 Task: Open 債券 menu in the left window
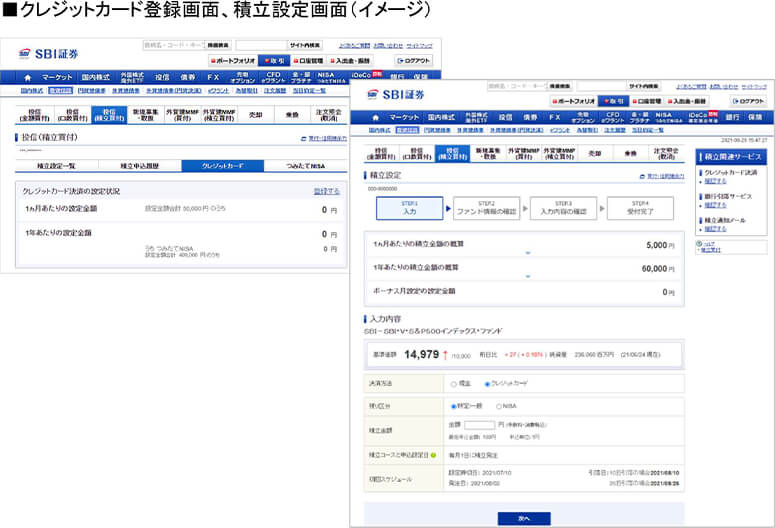click(x=187, y=77)
